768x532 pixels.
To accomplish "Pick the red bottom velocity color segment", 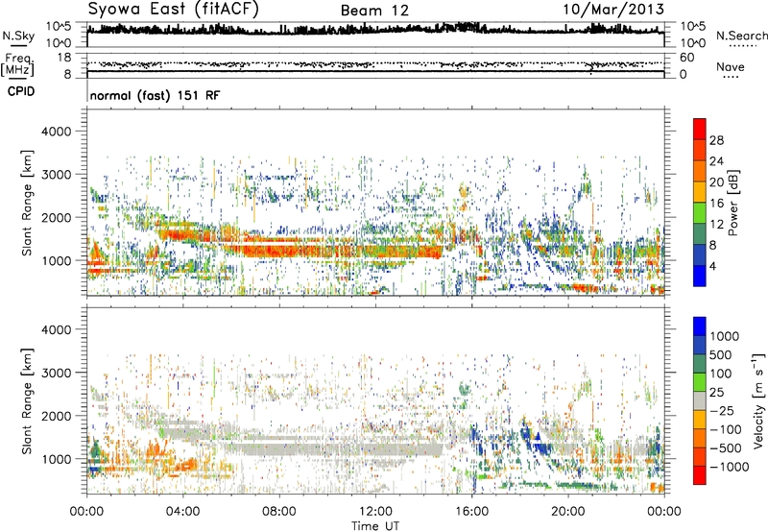I will (x=700, y=475).
